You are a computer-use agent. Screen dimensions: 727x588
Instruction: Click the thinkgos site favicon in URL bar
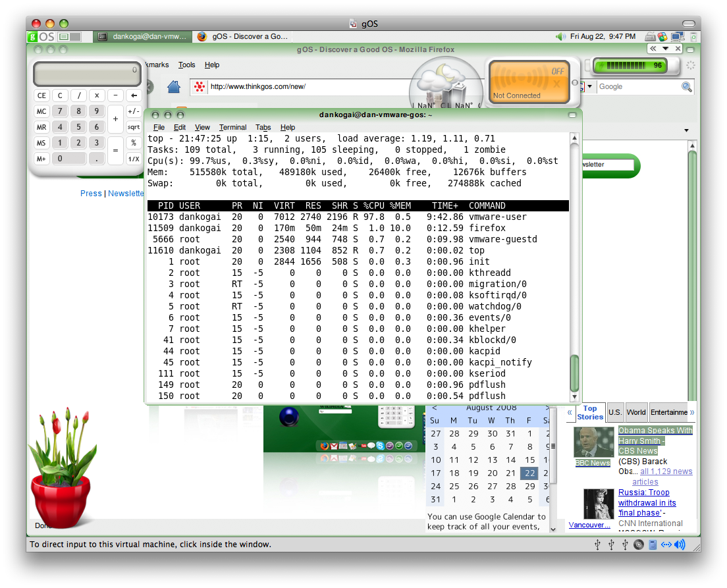[x=200, y=86]
